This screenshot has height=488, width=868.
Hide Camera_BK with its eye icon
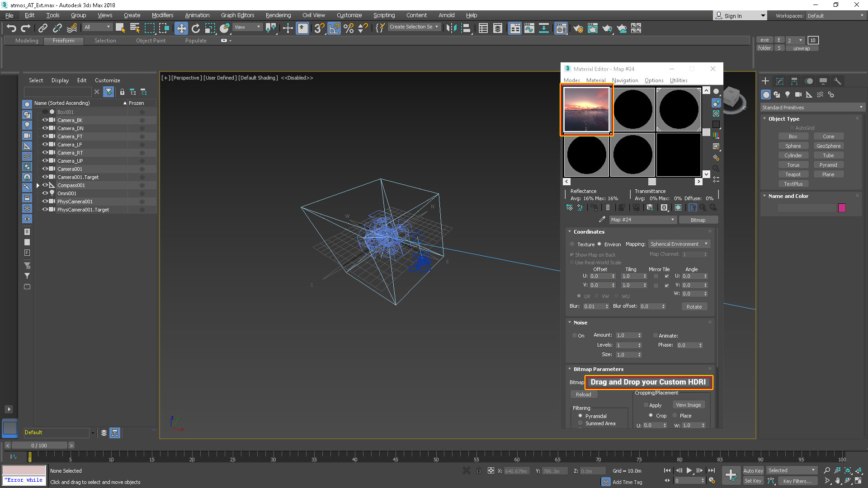pos(45,120)
